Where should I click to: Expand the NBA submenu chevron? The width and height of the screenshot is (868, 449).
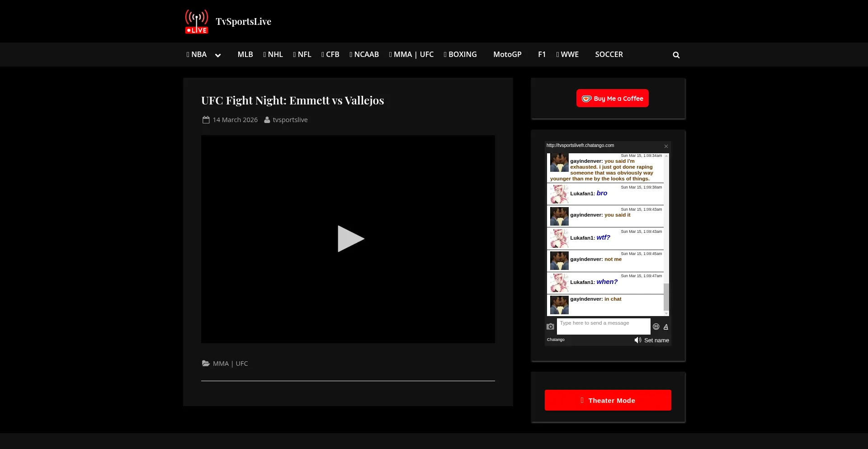(x=218, y=55)
